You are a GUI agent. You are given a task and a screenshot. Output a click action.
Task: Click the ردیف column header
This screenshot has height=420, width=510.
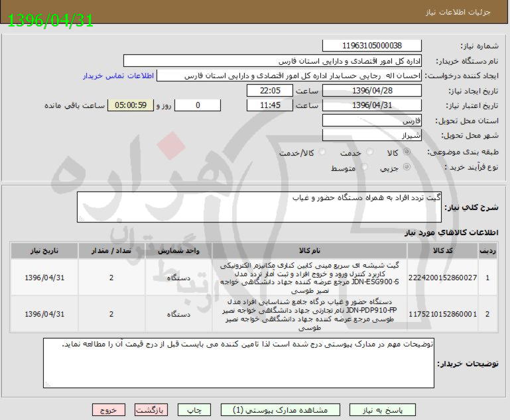tap(487, 250)
